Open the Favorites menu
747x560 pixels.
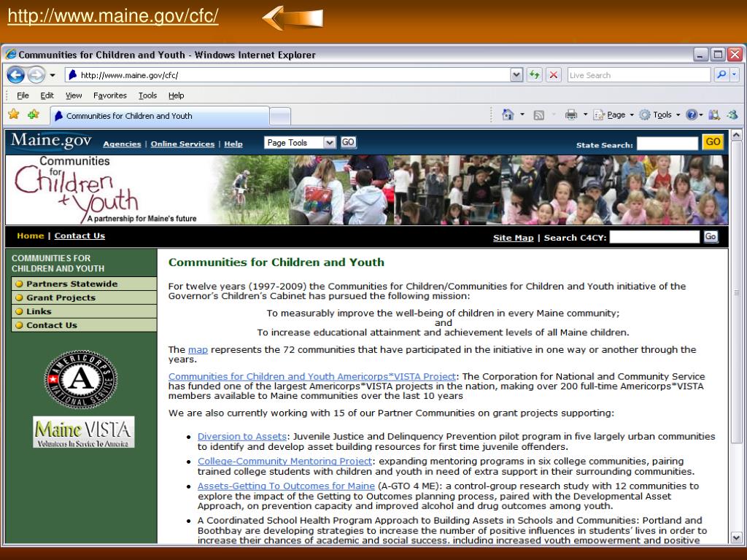tap(110, 96)
